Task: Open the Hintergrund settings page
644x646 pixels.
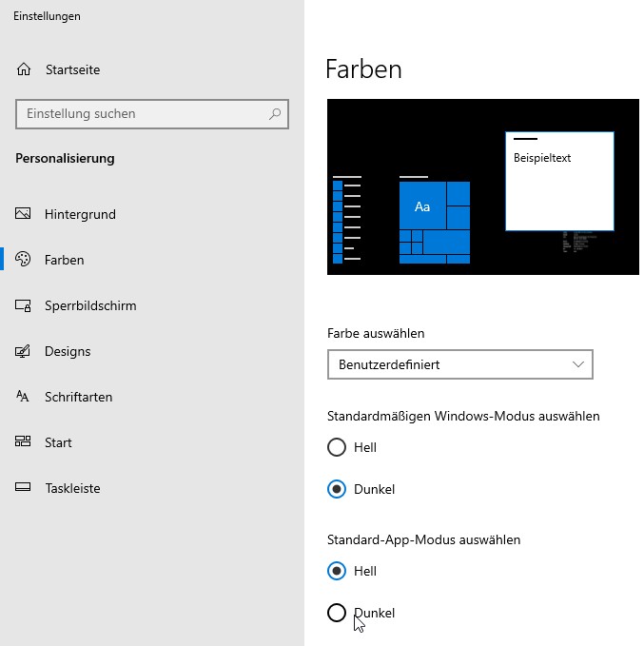Action: point(80,214)
